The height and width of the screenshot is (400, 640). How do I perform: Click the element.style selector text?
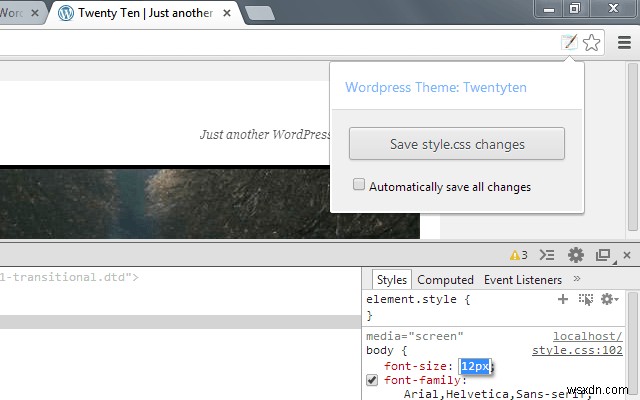click(413, 299)
